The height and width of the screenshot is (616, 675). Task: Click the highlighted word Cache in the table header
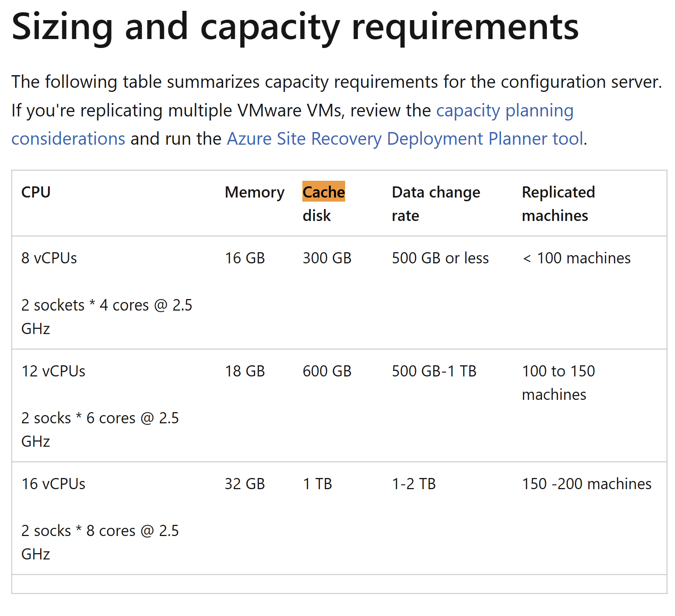[324, 192]
